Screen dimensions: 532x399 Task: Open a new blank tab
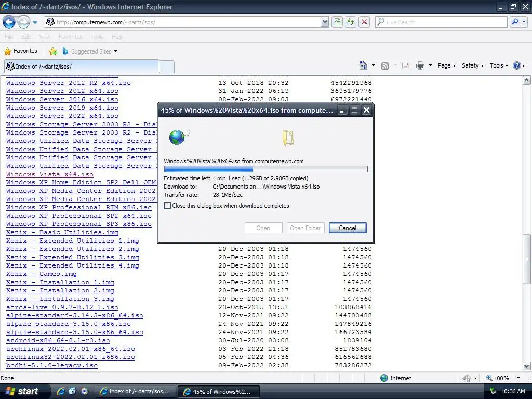point(167,67)
